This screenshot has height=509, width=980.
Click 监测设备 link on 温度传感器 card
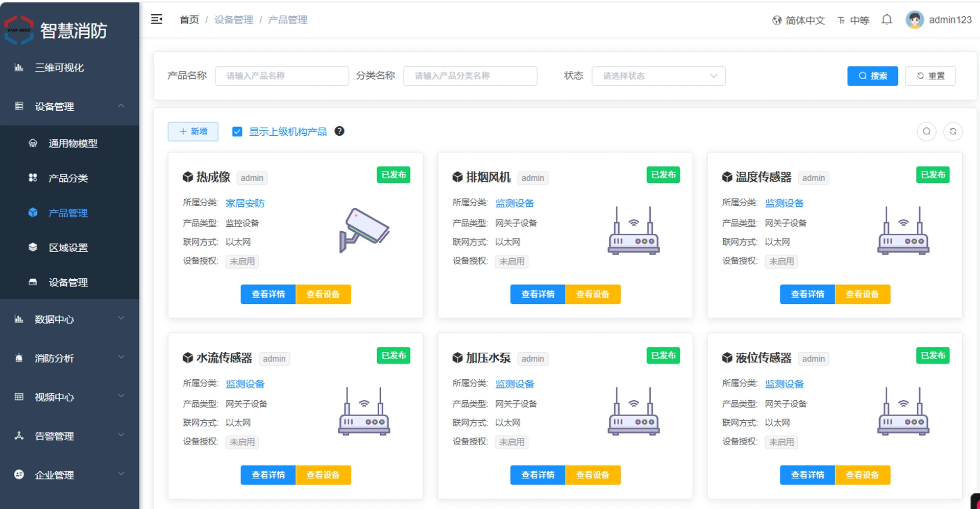pyautogui.click(x=784, y=203)
